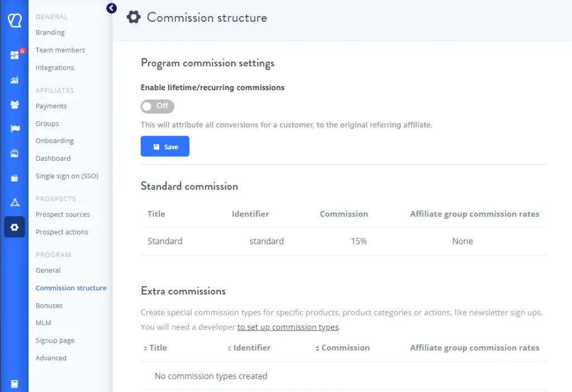Click the book icon at sidebar bottom
Viewport: 572px width, 392px height.
[14, 384]
